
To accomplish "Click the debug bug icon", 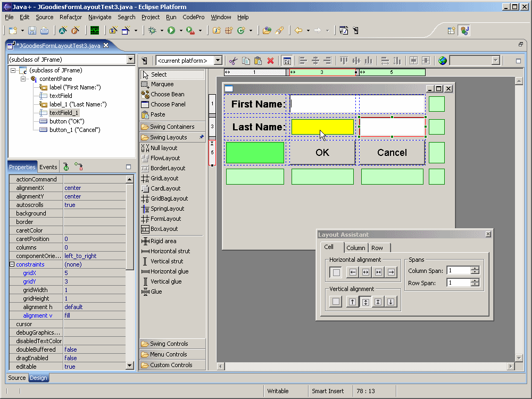I will pyautogui.click(x=152, y=30).
